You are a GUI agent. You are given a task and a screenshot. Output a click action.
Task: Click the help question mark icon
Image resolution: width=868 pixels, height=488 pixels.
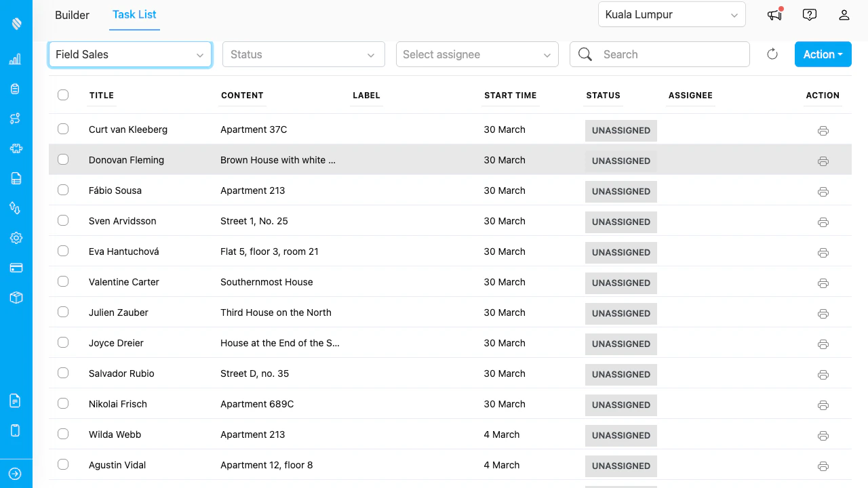coord(809,14)
